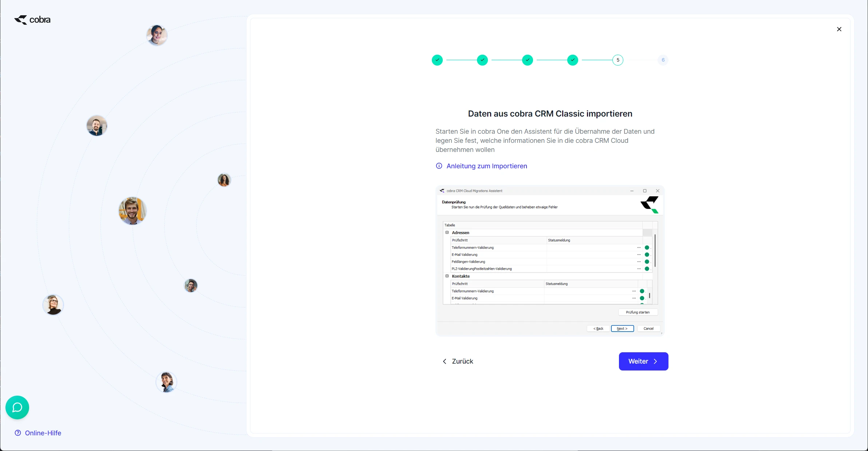Screen dimensions: 868x451
Task: Toggle the status dot for PLZ-Validierung row
Action: click(x=647, y=268)
